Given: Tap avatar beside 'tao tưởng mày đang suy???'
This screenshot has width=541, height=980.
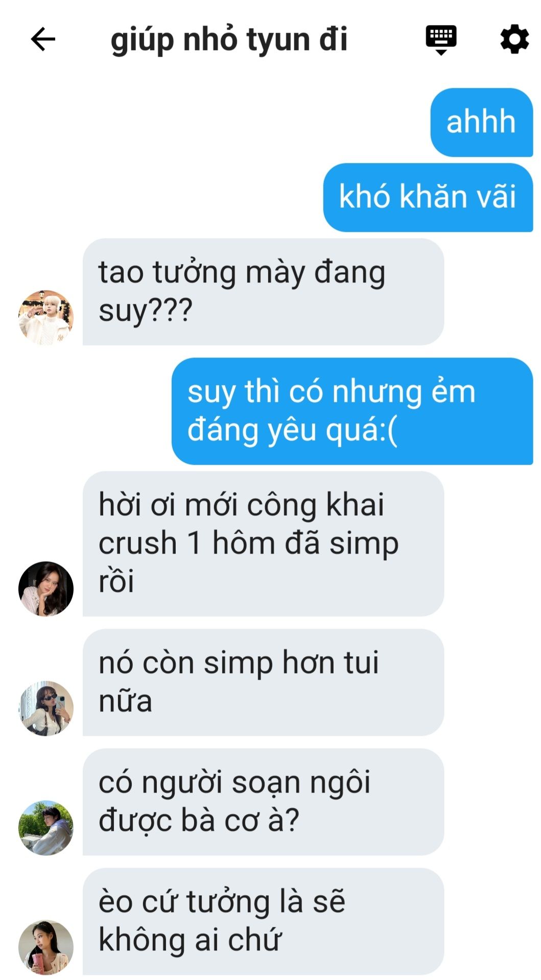Looking at the screenshot, I should (46, 317).
